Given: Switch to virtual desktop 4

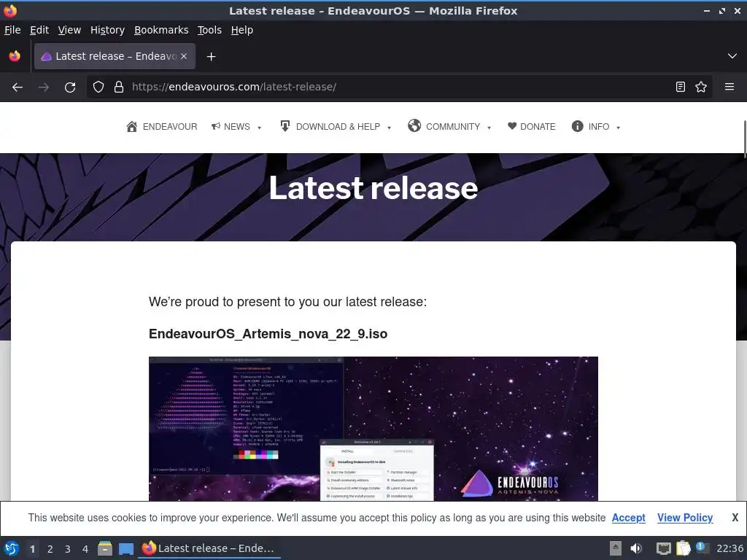Looking at the screenshot, I should click(x=85, y=549).
